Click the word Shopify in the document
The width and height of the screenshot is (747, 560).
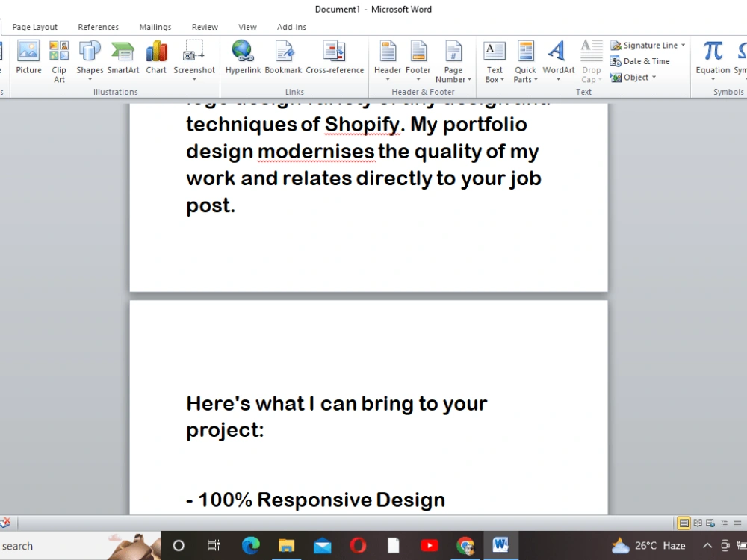click(362, 125)
